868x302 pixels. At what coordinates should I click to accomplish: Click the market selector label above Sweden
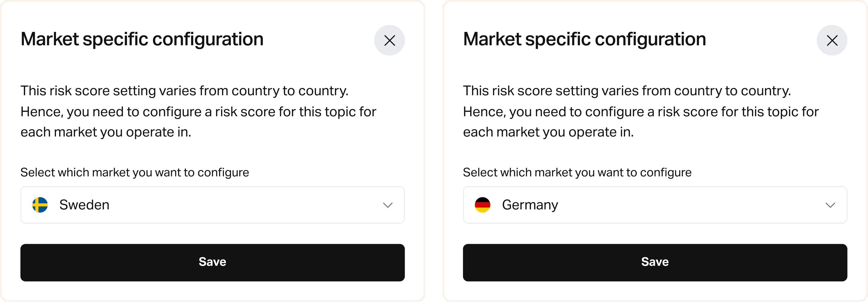(x=135, y=173)
